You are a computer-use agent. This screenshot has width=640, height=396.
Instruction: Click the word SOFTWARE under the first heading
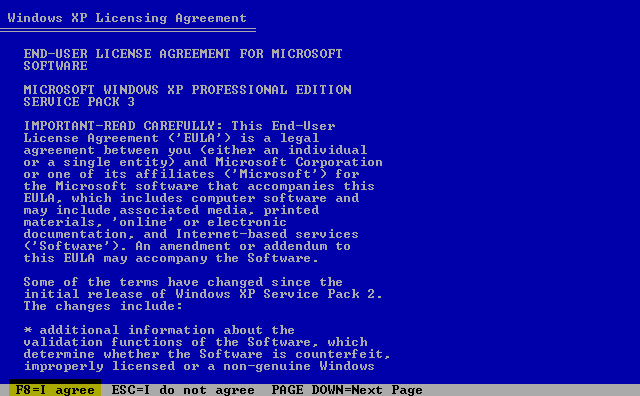[56, 66]
